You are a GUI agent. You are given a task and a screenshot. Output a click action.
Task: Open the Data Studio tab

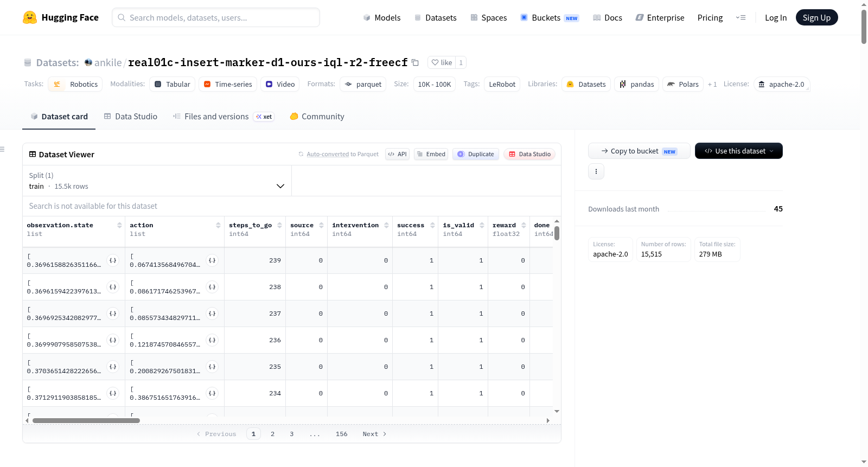131,117
